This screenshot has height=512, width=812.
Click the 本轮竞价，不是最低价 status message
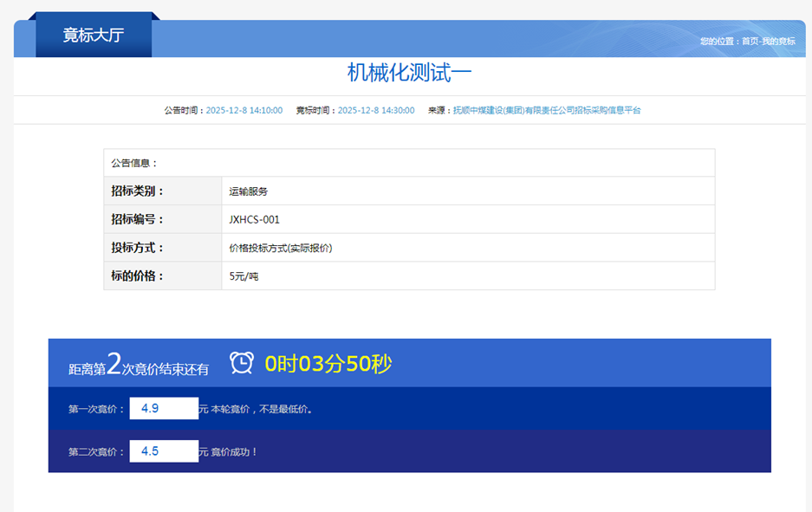pos(262,409)
